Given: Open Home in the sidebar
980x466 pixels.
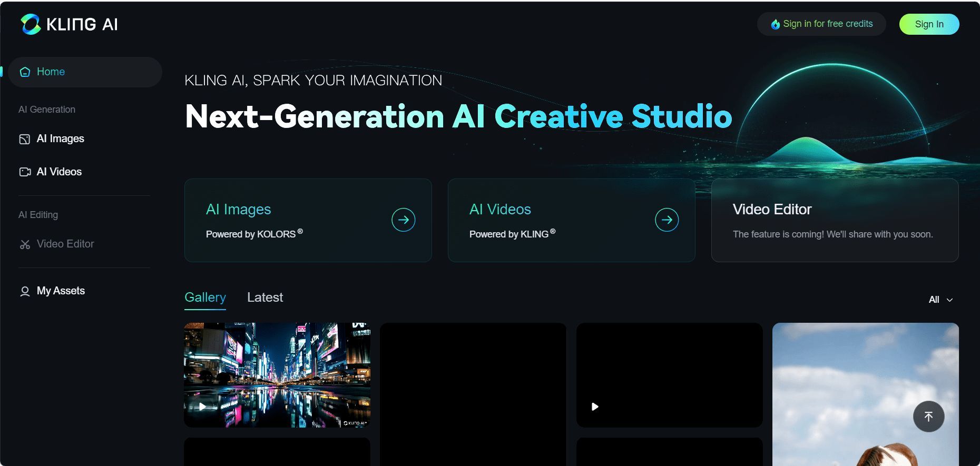Looking at the screenshot, I should coord(85,72).
